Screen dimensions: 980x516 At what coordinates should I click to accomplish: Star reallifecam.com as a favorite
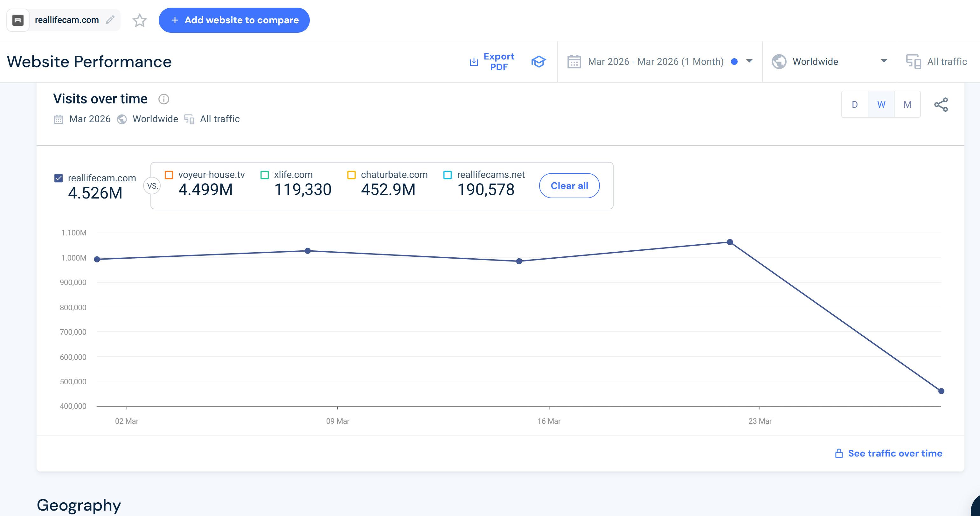point(140,20)
